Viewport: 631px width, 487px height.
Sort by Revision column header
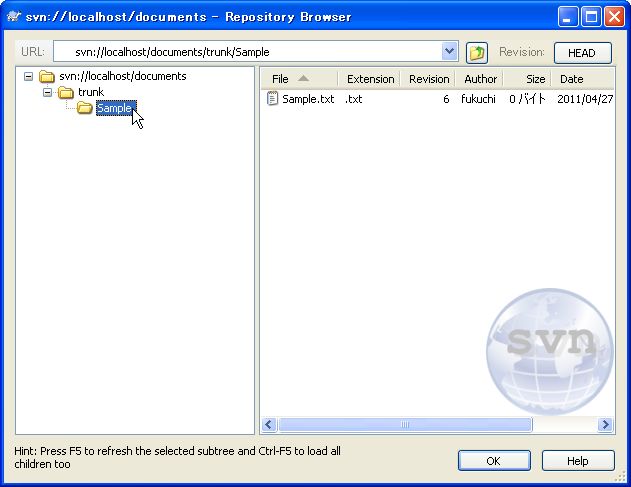pyautogui.click(x=429, y=79)
